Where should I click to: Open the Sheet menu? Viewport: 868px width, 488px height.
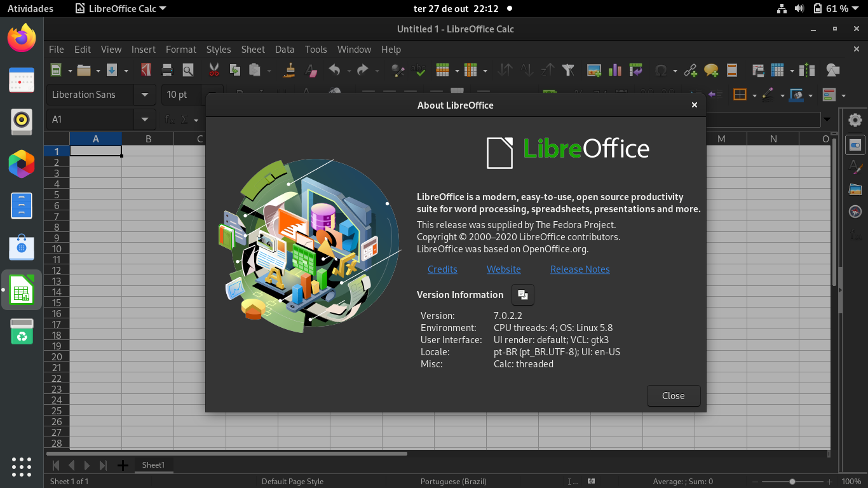point(253,49)
